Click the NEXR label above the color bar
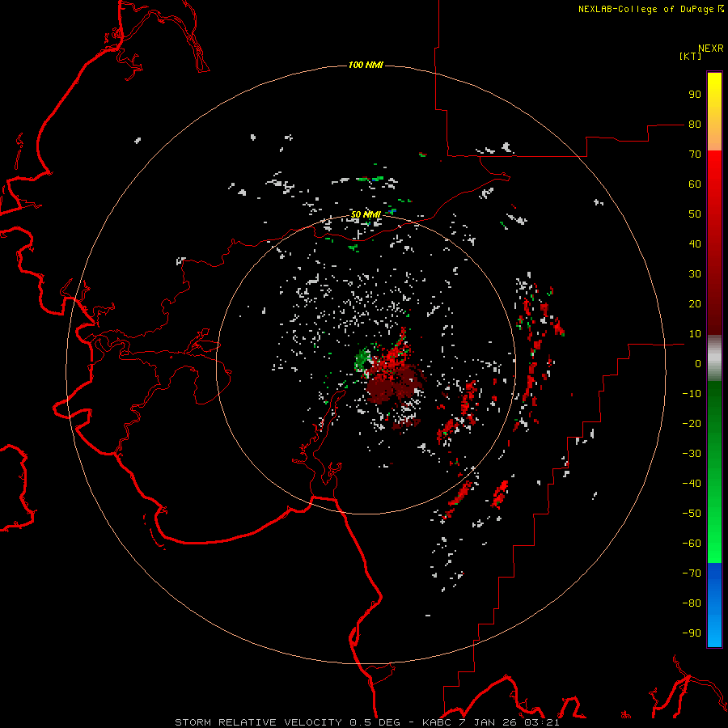The image size is (728, 728). click(711, 49)
